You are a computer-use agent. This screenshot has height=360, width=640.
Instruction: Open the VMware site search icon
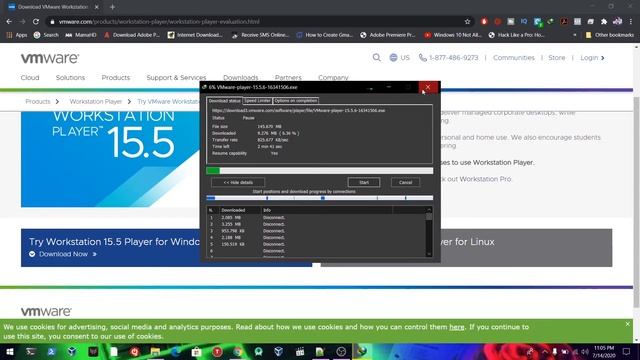click(376, 58)
